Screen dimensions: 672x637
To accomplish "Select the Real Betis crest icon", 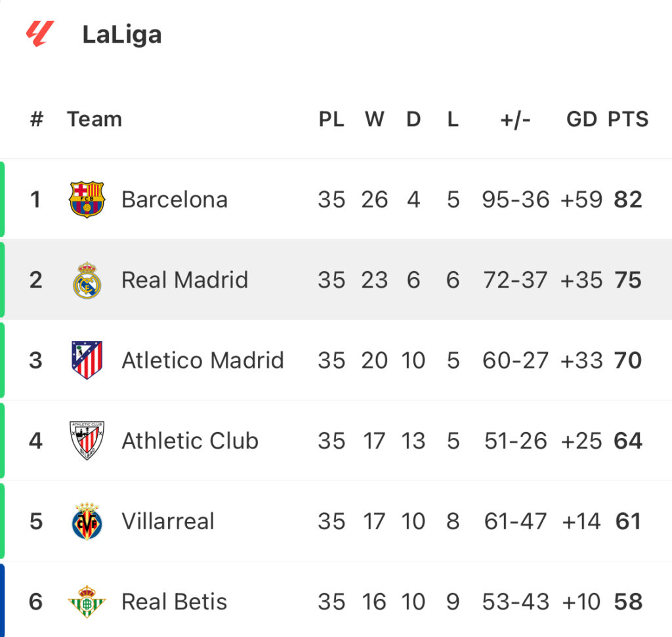I will click(x=87, y=602).
